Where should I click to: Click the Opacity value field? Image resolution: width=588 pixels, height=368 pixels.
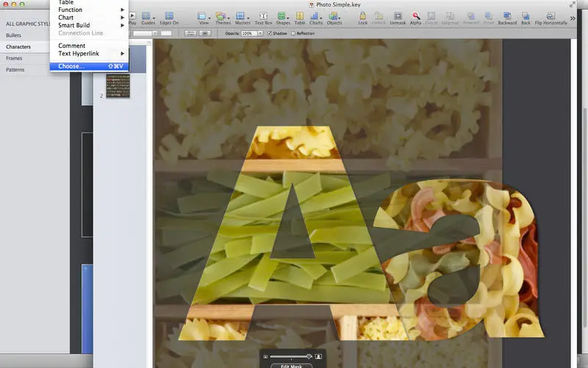click(x=249, y=33)
